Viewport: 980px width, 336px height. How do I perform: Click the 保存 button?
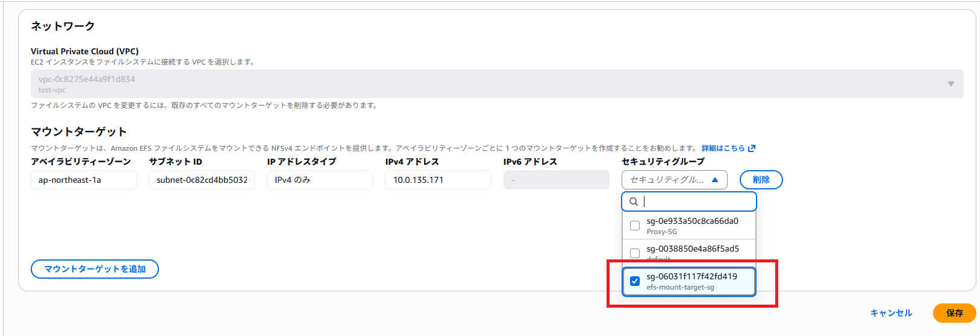click(954, 313)
